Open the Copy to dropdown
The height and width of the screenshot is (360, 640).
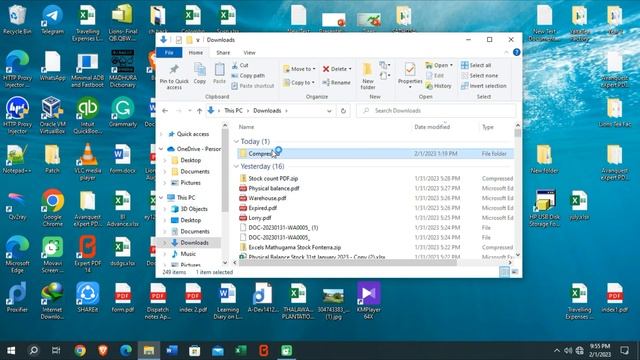299,82
